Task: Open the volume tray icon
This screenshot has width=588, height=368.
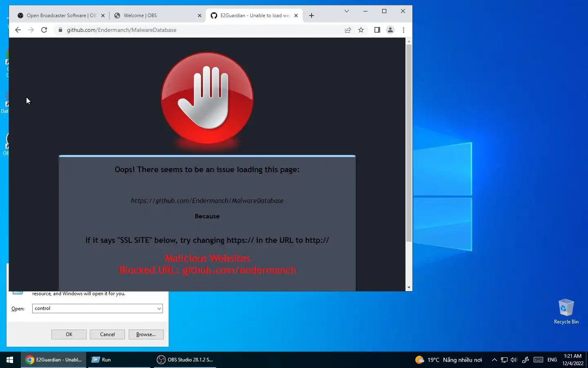Action: pos(514,360)
